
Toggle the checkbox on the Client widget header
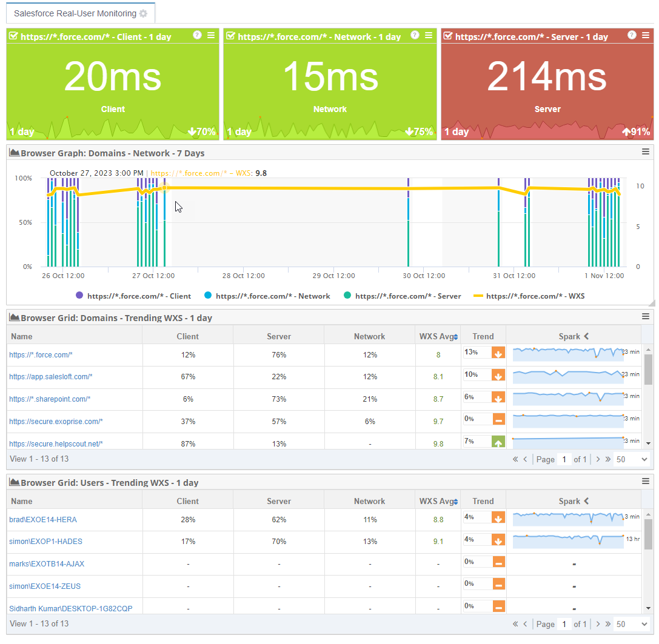coord(13,36)
